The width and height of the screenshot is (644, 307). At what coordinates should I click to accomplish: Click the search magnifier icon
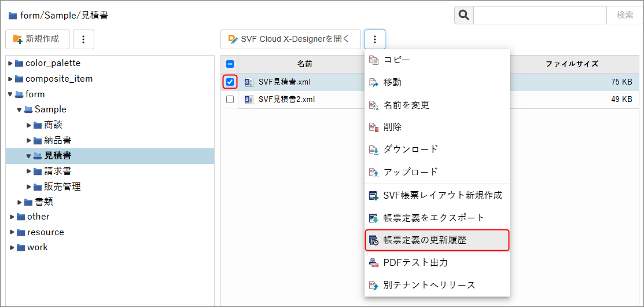(x=463, y=15)
